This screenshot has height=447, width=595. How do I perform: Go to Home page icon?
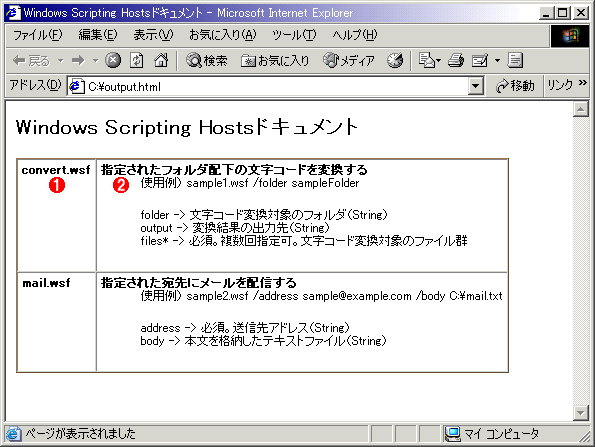coord(161,60)
